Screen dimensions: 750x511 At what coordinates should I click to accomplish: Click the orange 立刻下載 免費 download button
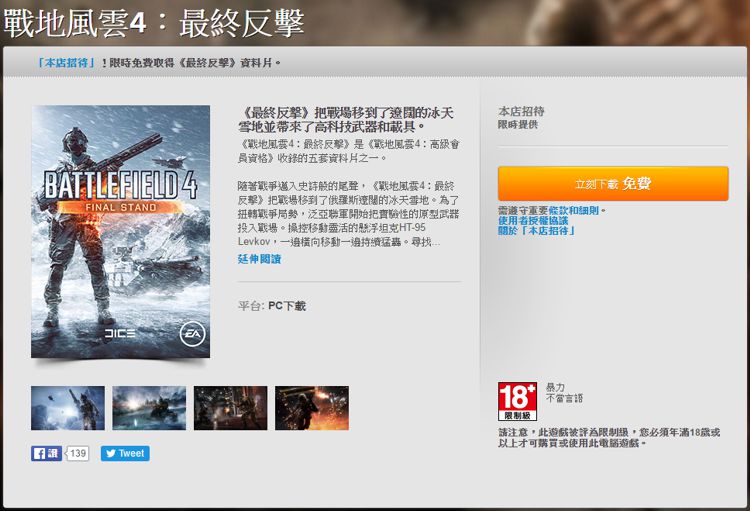[613, 184]
